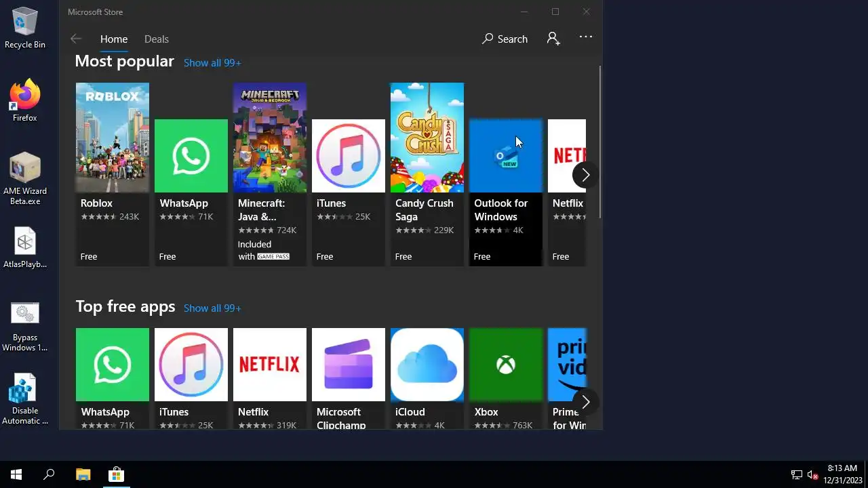Click the Search magnifier in the Store
The height and width of the screenshot is (488, 868).
pyautogui.click(x=488, y=39)
